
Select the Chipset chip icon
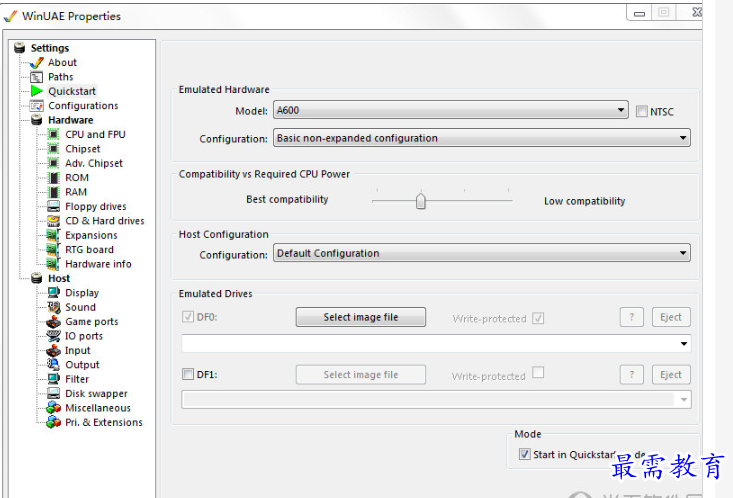[54, 149]
